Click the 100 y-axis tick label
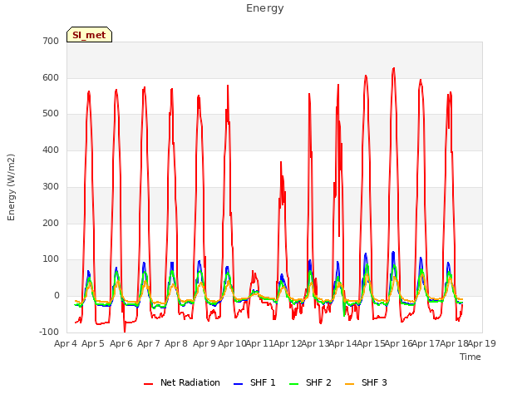The image size is (532, 399). pyautogui.click(x=51, y=259)
